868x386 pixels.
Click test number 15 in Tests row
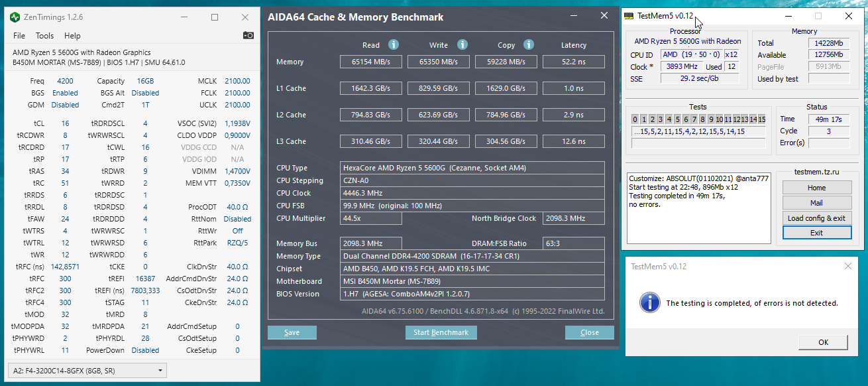761,119
